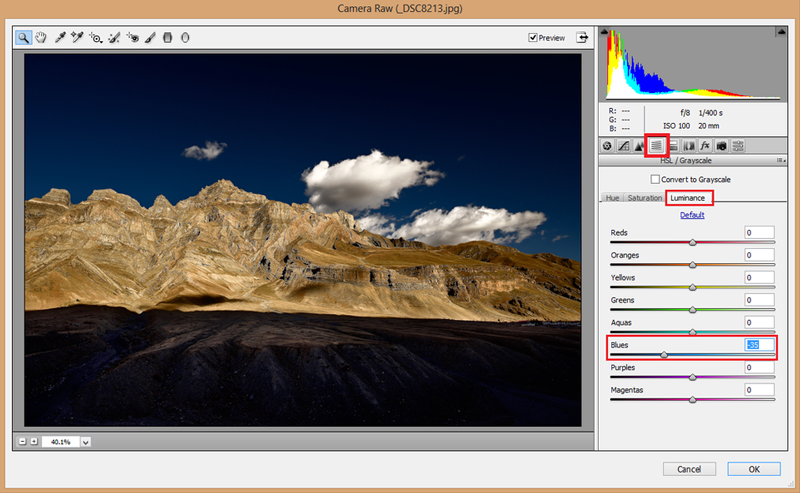
Task: Open the HSL panel options menu
Action: pyautogui.click(x=779, y=160)
